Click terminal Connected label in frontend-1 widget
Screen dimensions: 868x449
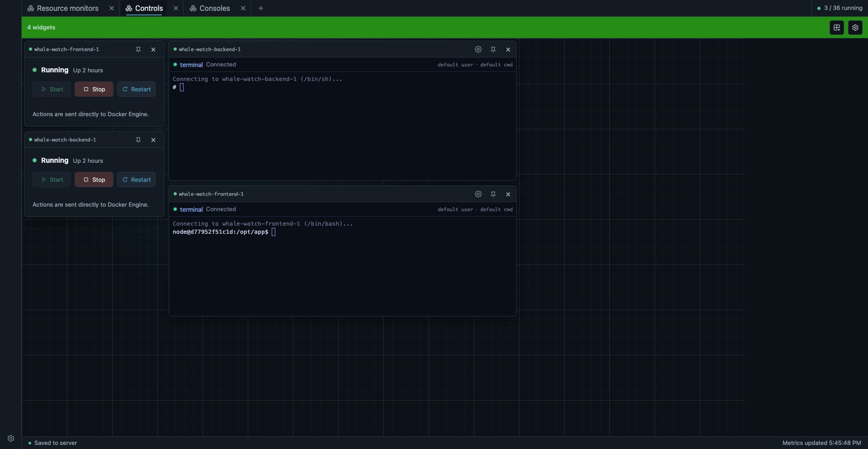(x=205, y=209)
